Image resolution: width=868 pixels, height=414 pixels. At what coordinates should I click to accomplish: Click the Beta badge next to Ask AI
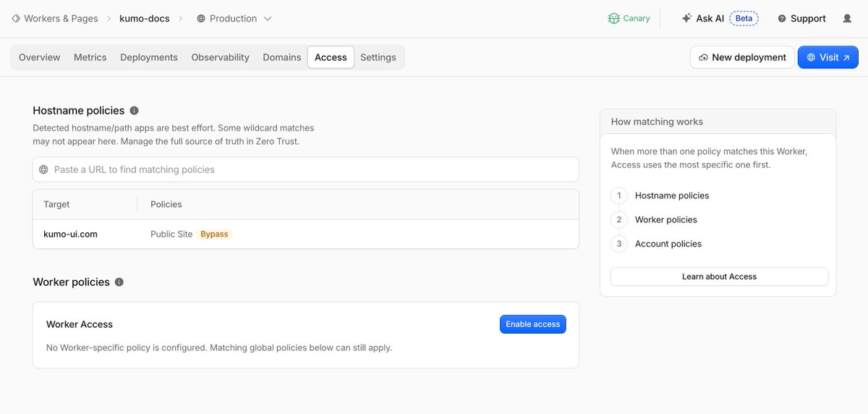(x=744, y=19)
